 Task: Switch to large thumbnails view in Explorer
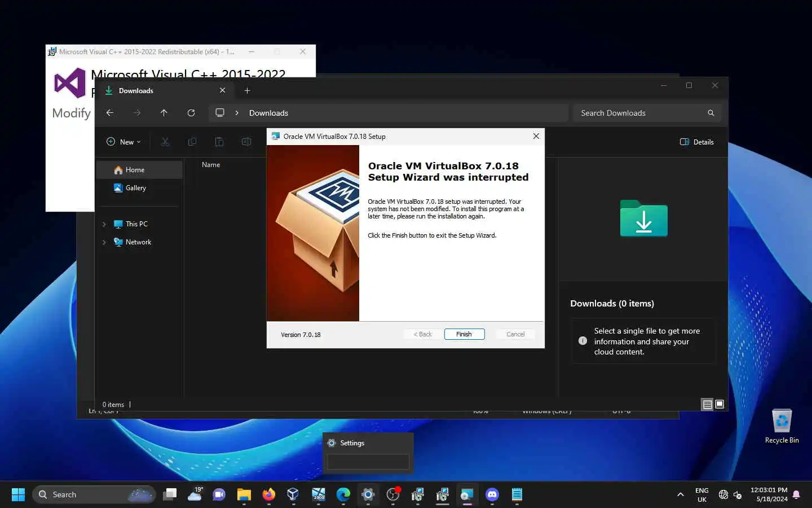pos(720,404)
